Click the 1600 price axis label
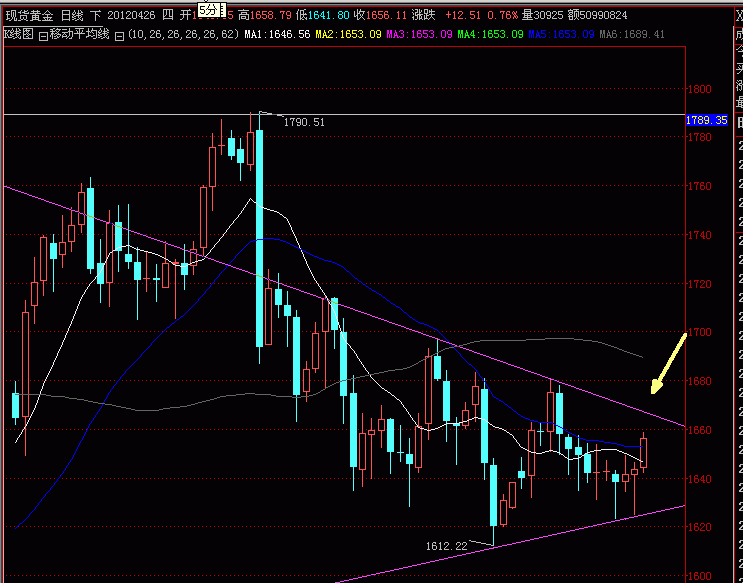Viewport: 743px width, 583px height. 699,576
